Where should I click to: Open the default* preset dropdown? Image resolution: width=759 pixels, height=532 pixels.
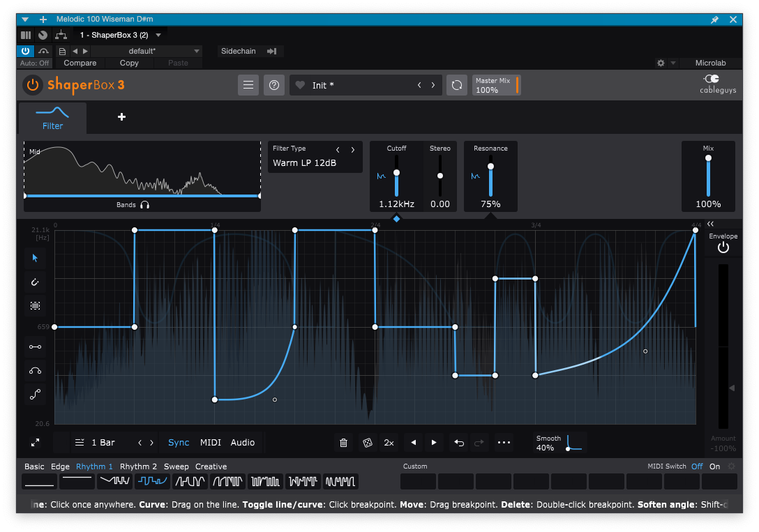pos(145,52)
